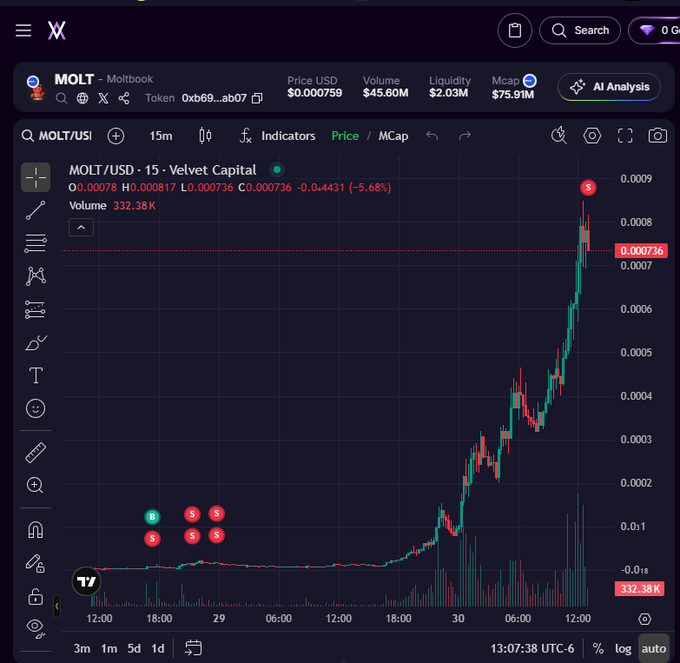Take a chart snapshot with camera icon
This screenshot has height=663, width=680.
point(657,135)
